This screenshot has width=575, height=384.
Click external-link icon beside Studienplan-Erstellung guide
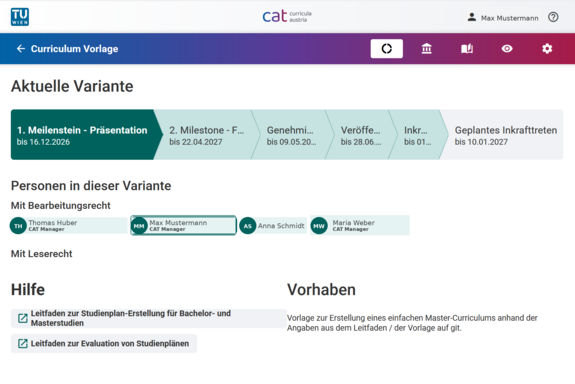(x=23, y=318)
